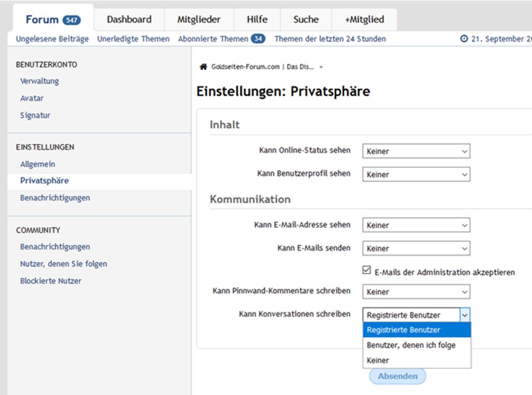Screen dimensions: 532x395
Task: Click the 547 badge on Forum tab
Action: coord(71,20)
